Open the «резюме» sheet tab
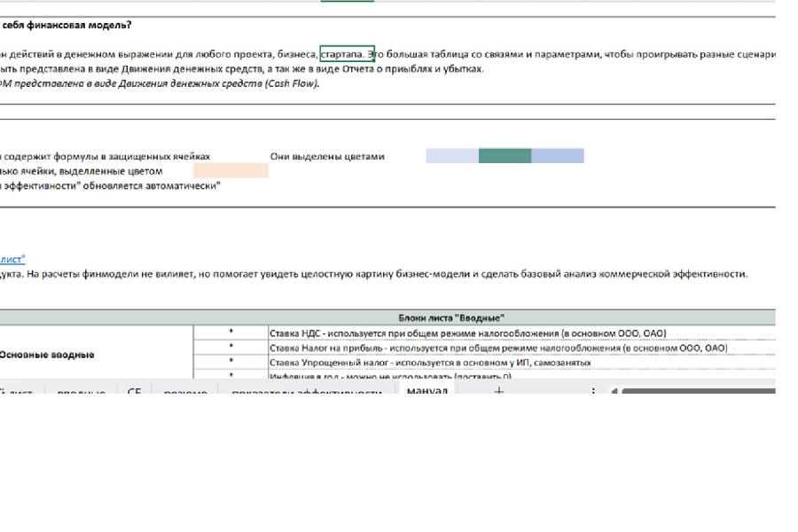This screenshot has height=532, width=798. click(185, 391)
